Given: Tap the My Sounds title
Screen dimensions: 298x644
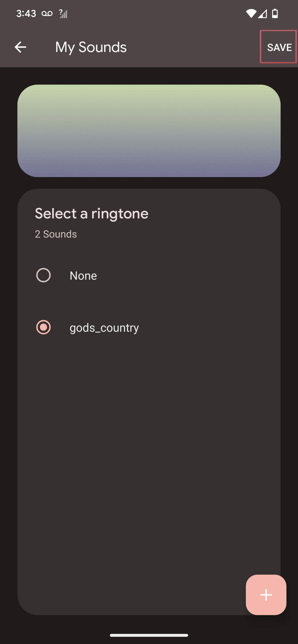Looking at the screenshot, I should coord(91,47).
